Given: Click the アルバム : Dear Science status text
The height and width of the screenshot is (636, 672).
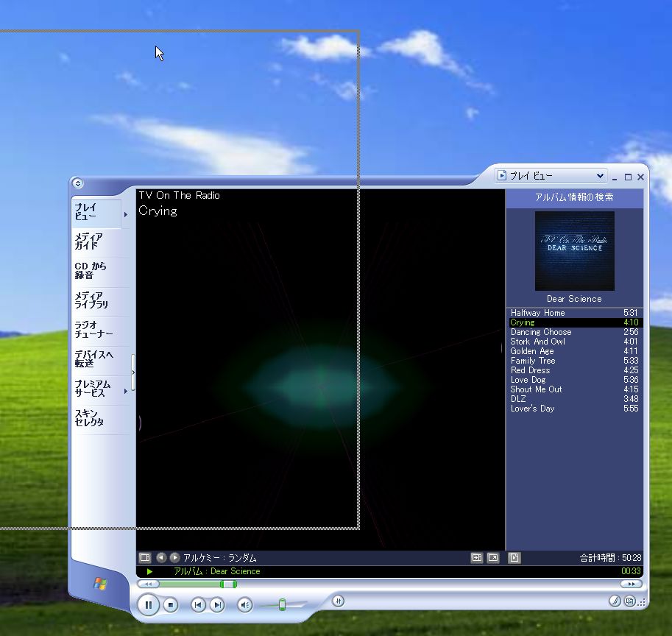Looking at the screenshot, I should point(217,571).
